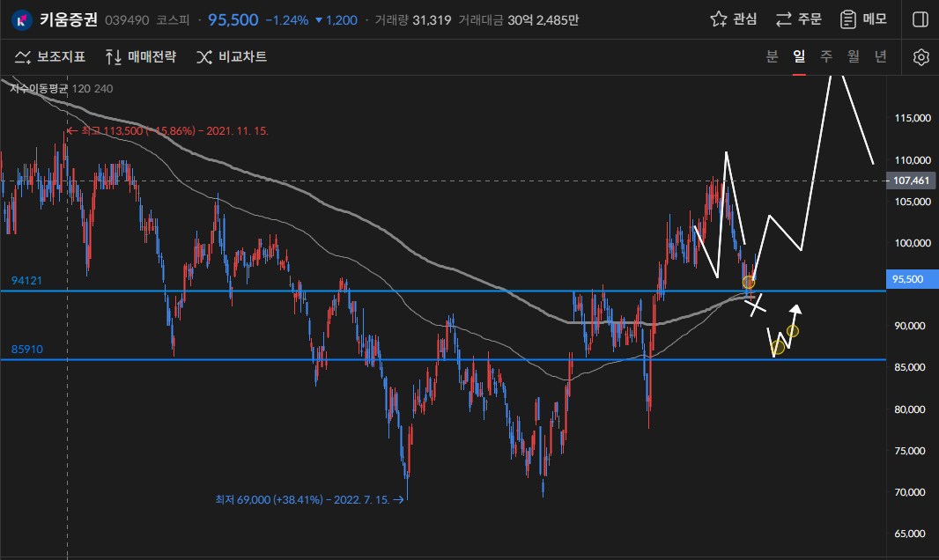Open the 주문 order button
This screenshot has width=939, height=560.
[x=798, y=19]
